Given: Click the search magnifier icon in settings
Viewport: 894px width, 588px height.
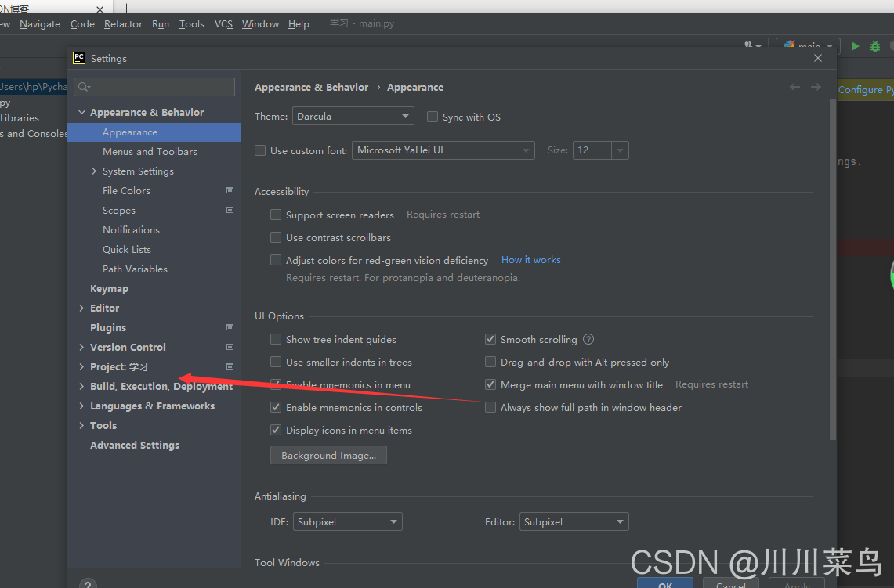Looking at the screenshot, I should click(x=84, y=87).
